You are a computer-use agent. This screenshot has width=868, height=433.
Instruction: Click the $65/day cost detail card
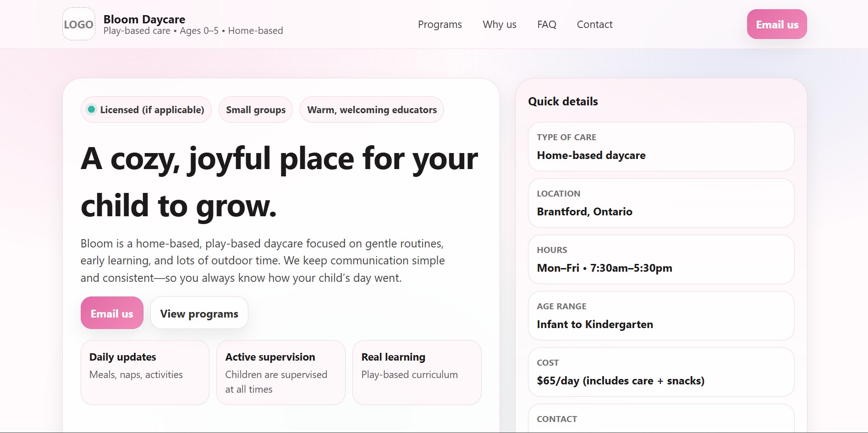pos(660,372)
